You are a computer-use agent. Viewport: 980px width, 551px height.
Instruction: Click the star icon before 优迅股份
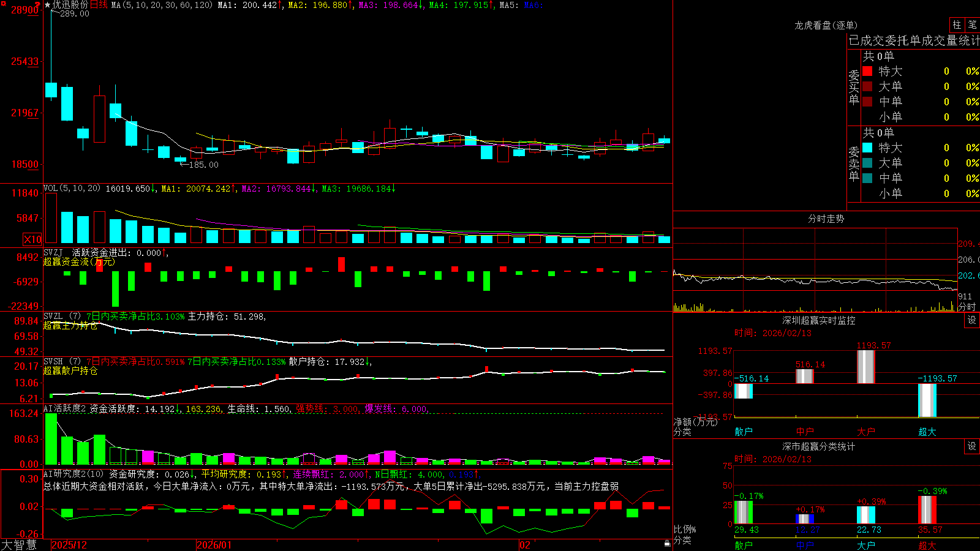point(48,5)
